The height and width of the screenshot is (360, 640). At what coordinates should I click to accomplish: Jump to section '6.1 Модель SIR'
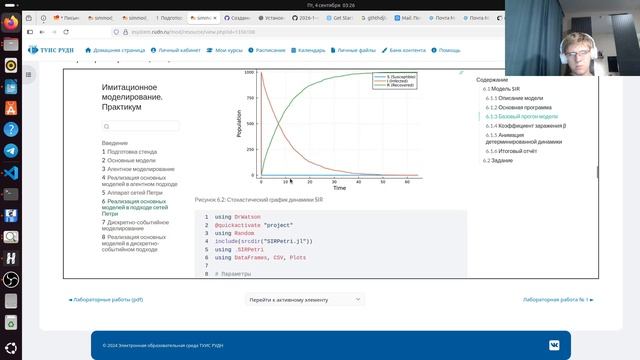(x=501, y=89)
